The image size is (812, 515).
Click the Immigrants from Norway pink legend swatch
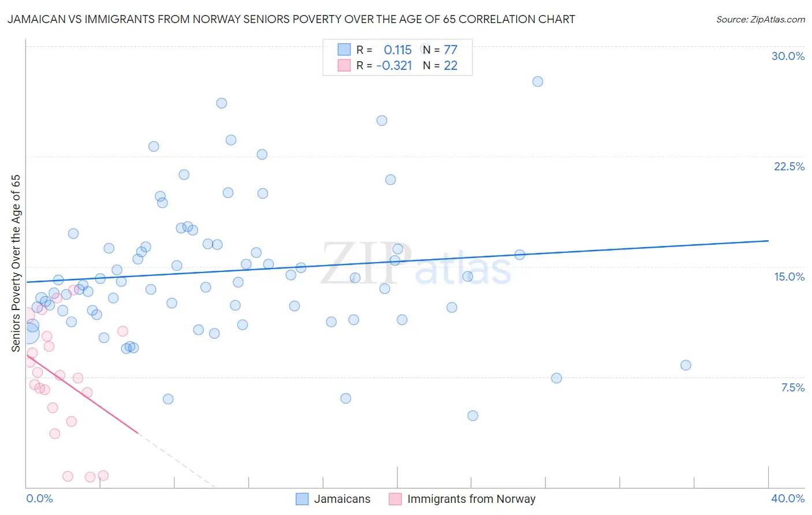[x=395, y=499]
